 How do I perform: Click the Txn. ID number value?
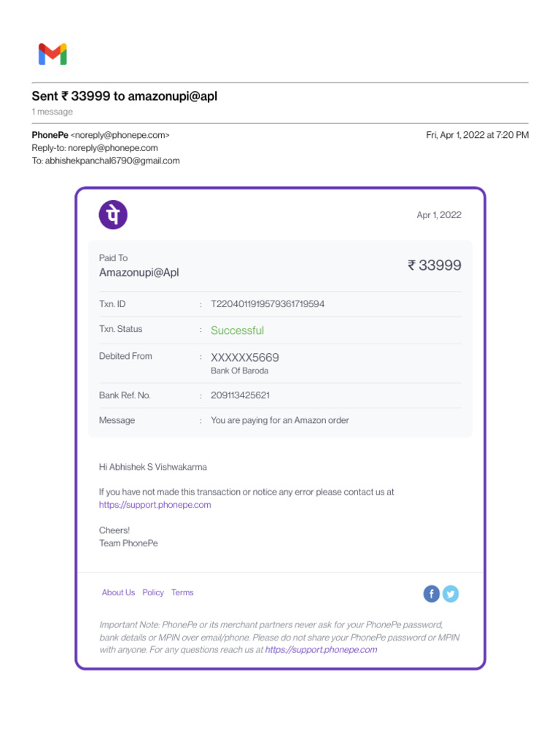268,304
